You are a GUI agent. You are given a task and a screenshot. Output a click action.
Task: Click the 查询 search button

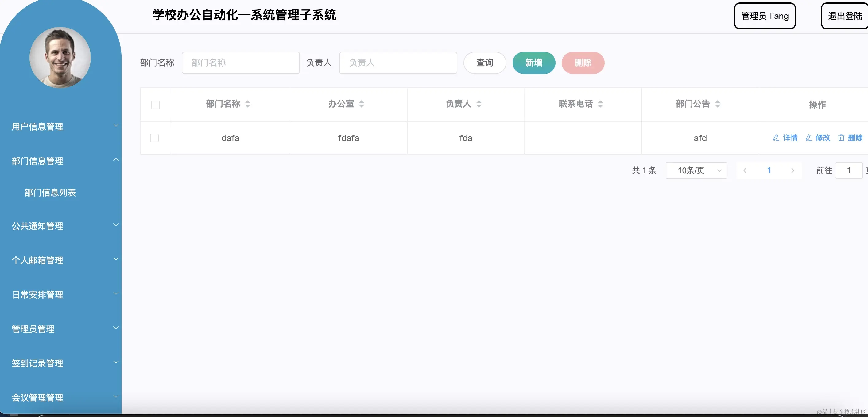pos(485,63)
